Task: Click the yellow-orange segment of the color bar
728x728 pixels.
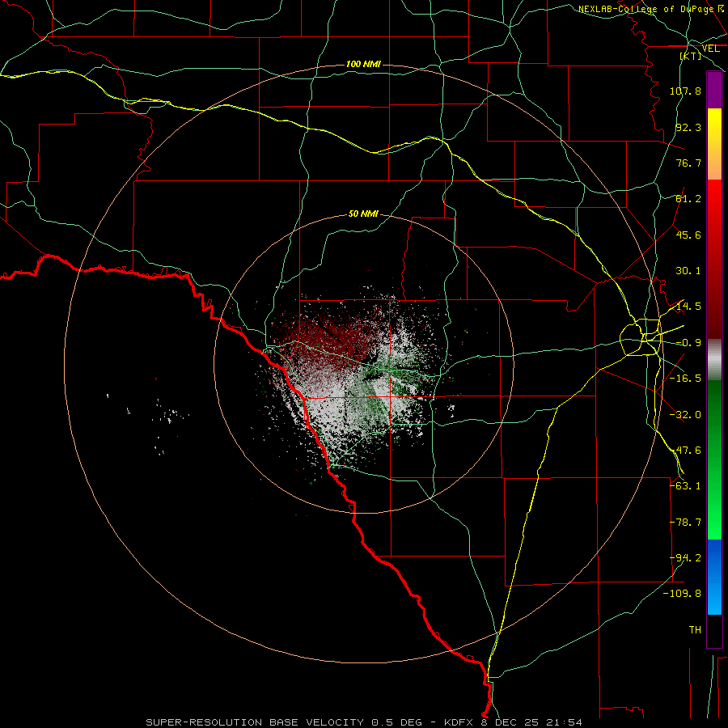Action: click(x=714, y=144)
